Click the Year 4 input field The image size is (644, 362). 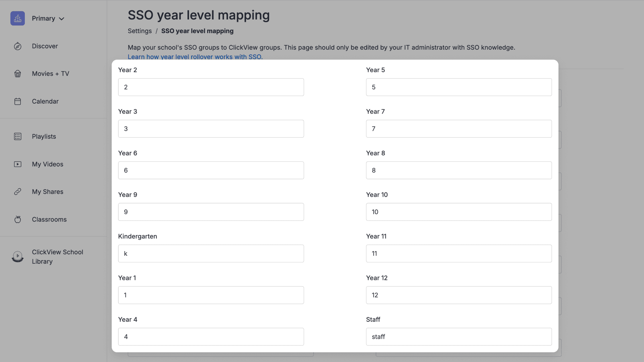pos(211,337)
